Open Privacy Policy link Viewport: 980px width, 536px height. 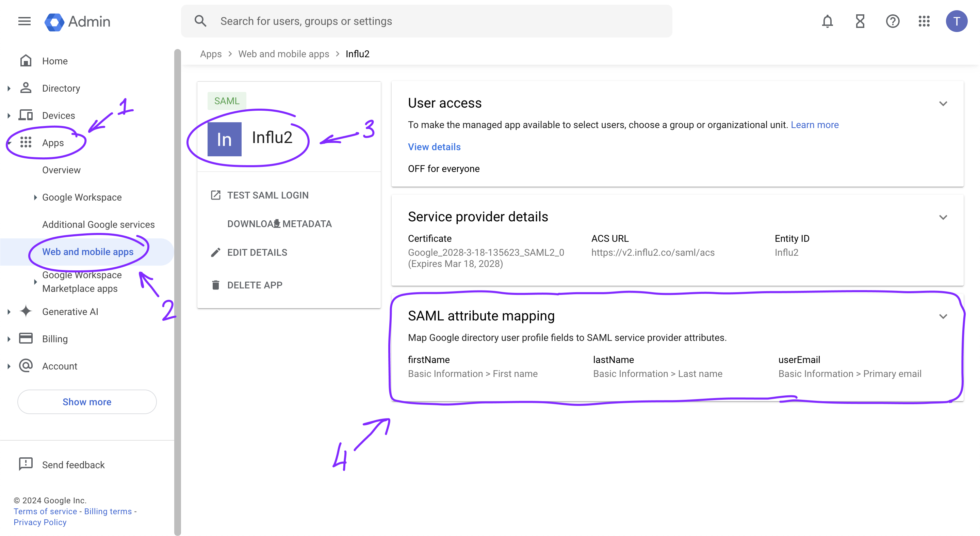click(40, 522)
